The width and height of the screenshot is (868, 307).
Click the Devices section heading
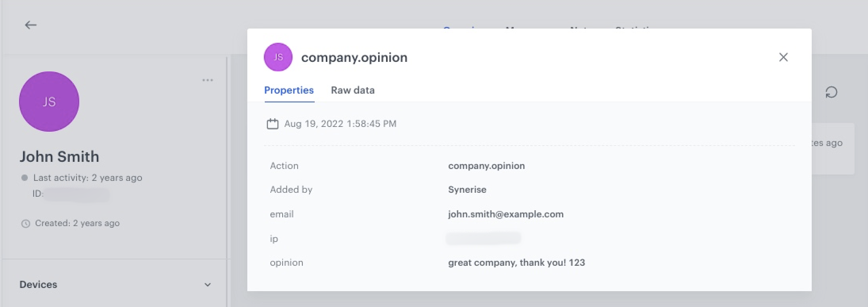pos(38,285)
